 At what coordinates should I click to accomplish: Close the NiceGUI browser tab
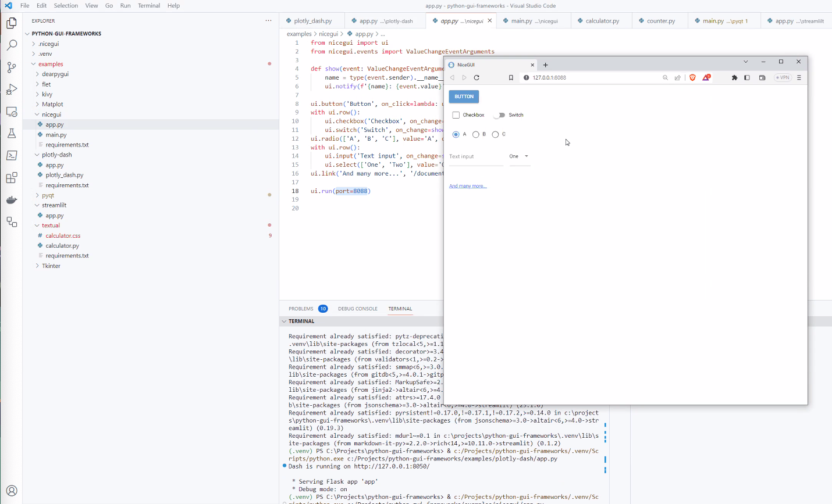[532, 65]
